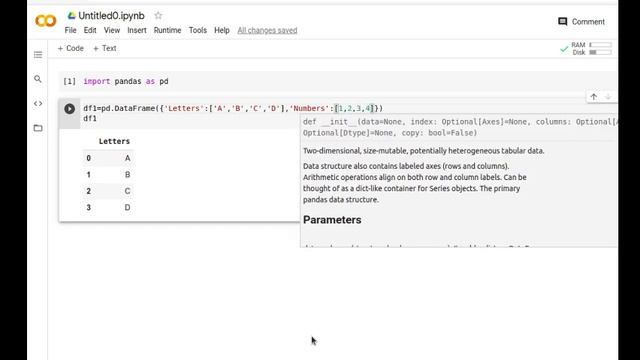Screen dimensions: 640x360
Task: Add a new Code cell
Action: 71,48
